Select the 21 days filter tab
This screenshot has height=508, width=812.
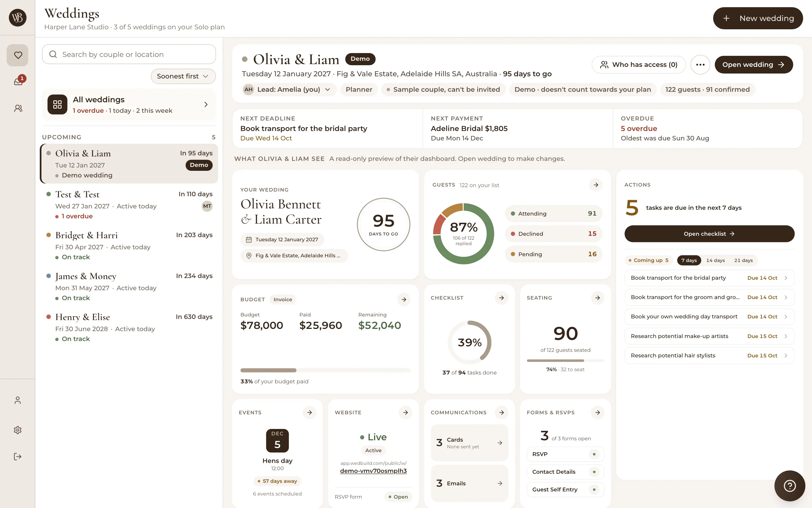[743, 260]
